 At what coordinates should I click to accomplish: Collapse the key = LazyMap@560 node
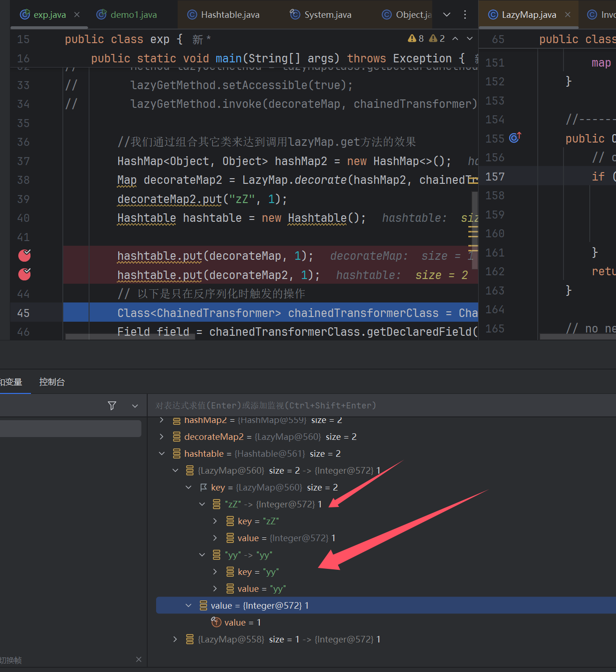tap(188, 487)
